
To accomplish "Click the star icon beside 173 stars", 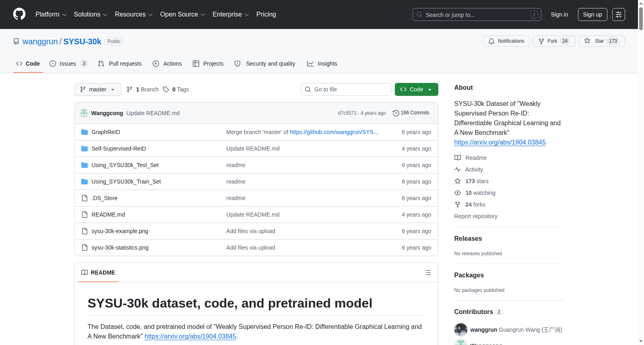I will pos(458,181).
